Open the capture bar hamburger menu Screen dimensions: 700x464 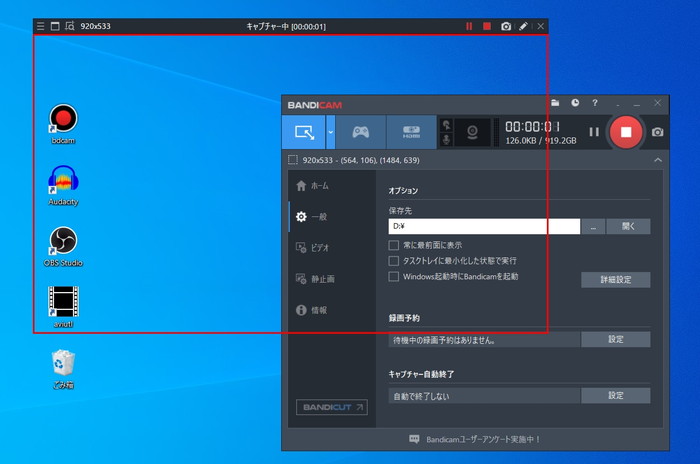point(41,26)
